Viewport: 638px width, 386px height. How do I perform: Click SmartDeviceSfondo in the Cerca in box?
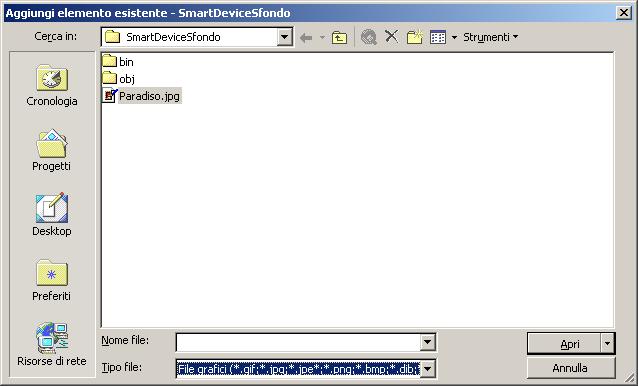coord(173,37)
